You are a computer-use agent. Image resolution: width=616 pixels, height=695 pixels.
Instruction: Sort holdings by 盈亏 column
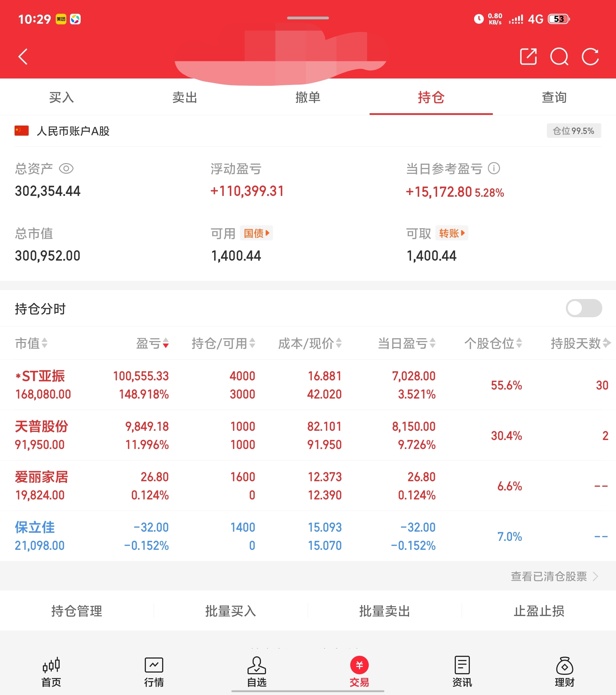(153, 343)
